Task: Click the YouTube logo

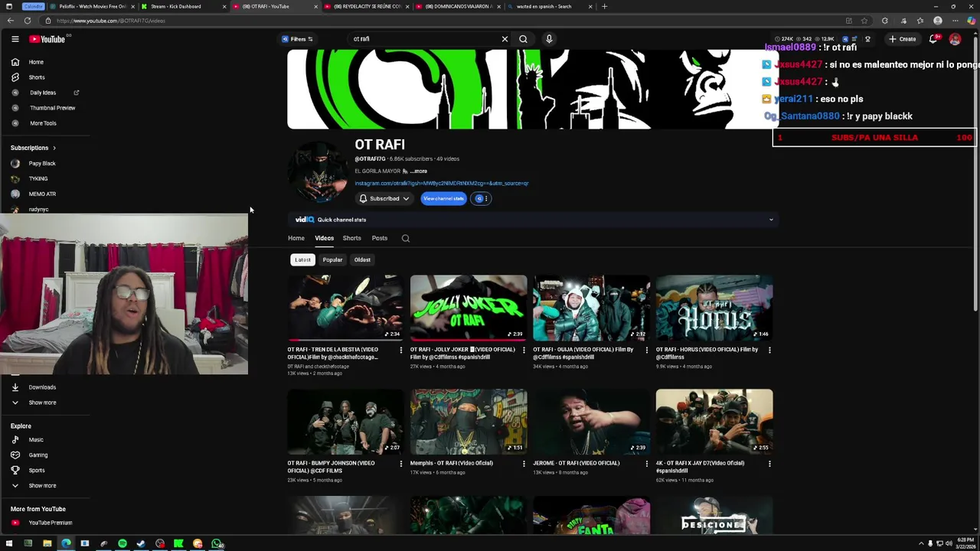Action: 47,39
